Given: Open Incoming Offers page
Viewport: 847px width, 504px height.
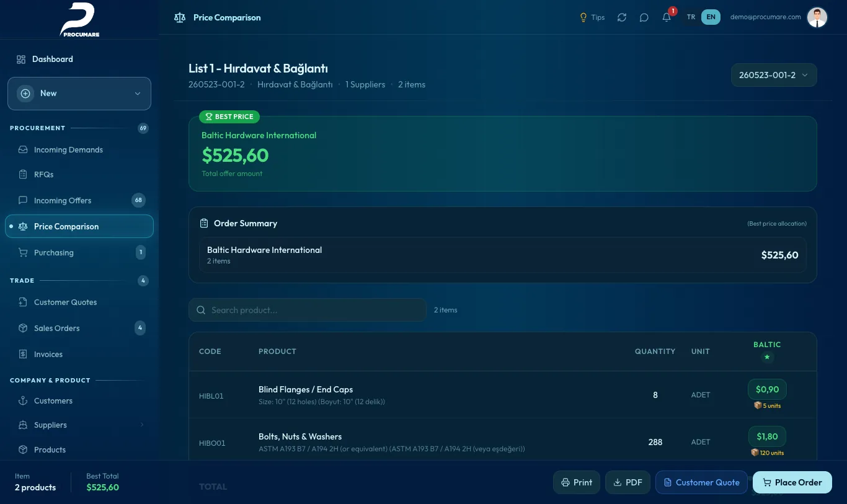Looking at the screenshot, I should (79, 201).
